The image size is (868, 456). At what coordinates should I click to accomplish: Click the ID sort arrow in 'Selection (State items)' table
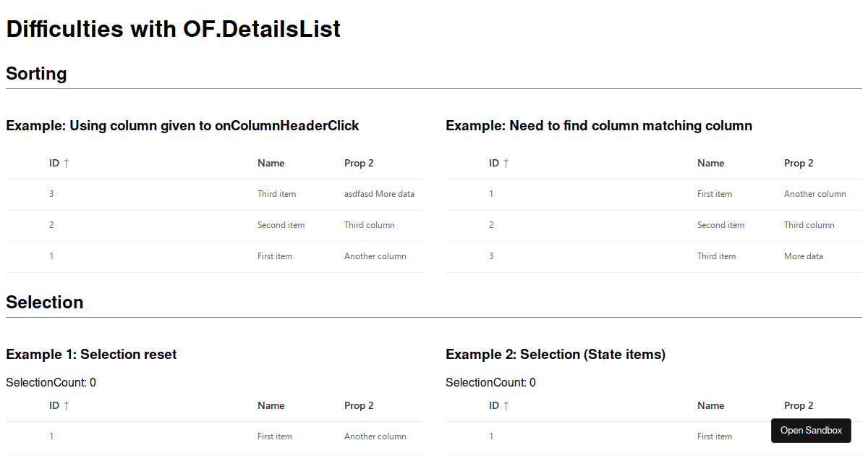506,405
